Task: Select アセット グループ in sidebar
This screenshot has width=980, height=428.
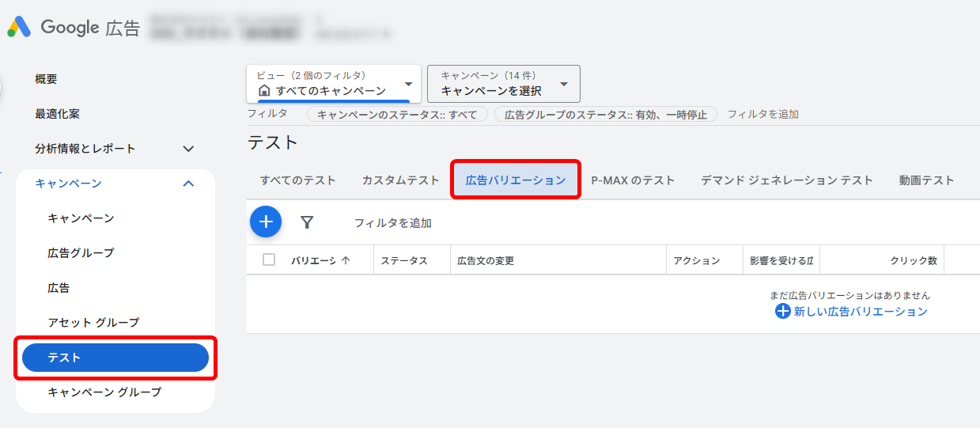Action: pyautogui.click(x=93, y=323)
